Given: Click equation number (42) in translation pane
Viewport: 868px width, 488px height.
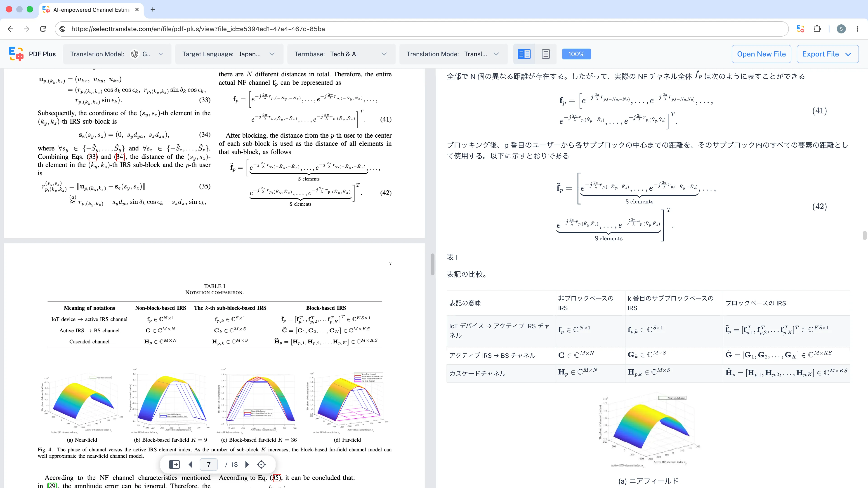Looking at the screenshot, I should [x=819, y=206].
